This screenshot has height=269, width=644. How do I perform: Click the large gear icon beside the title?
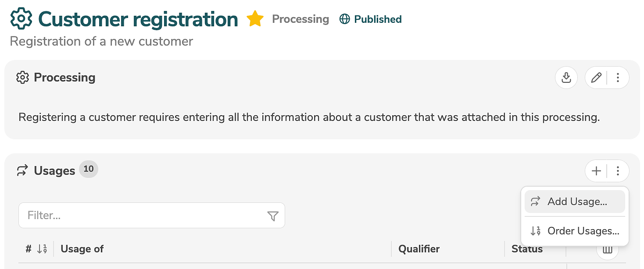21,19
